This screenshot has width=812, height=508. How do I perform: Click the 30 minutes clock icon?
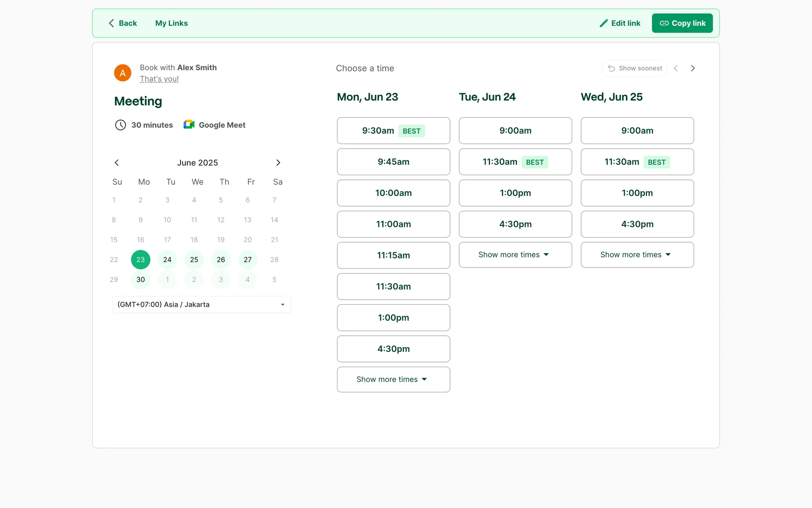point(121,125)
